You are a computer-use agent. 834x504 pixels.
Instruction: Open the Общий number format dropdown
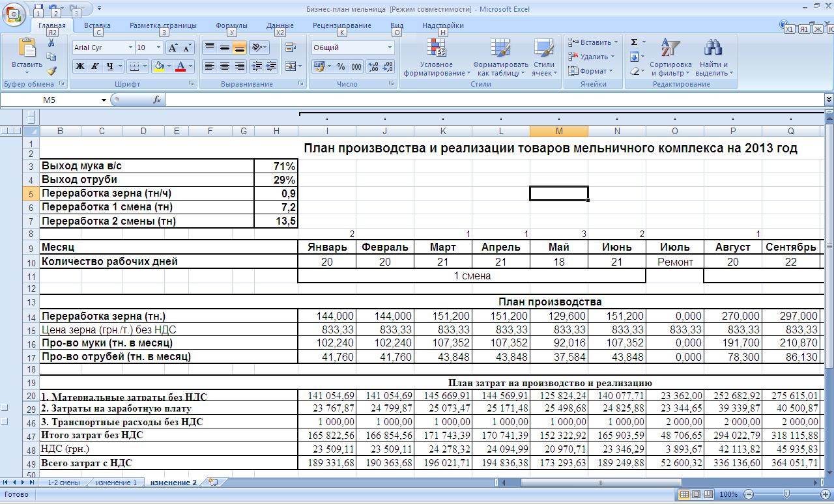(x=390, y=48)
